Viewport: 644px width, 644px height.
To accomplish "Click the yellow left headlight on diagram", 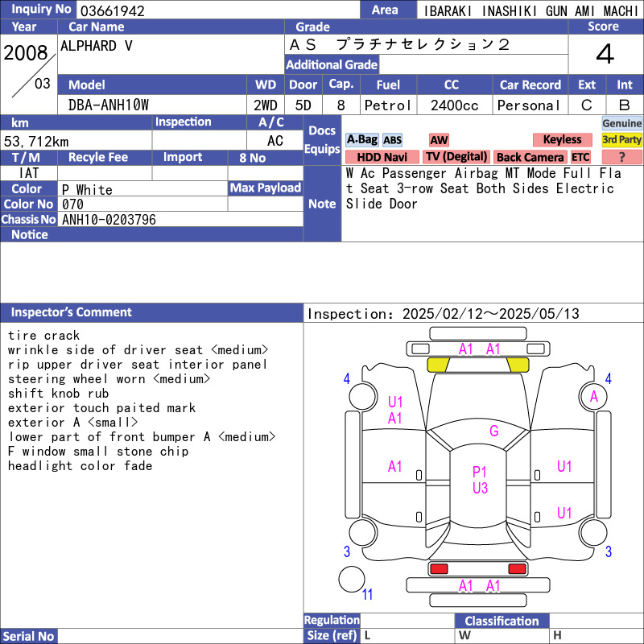I will tap(437, 365).
